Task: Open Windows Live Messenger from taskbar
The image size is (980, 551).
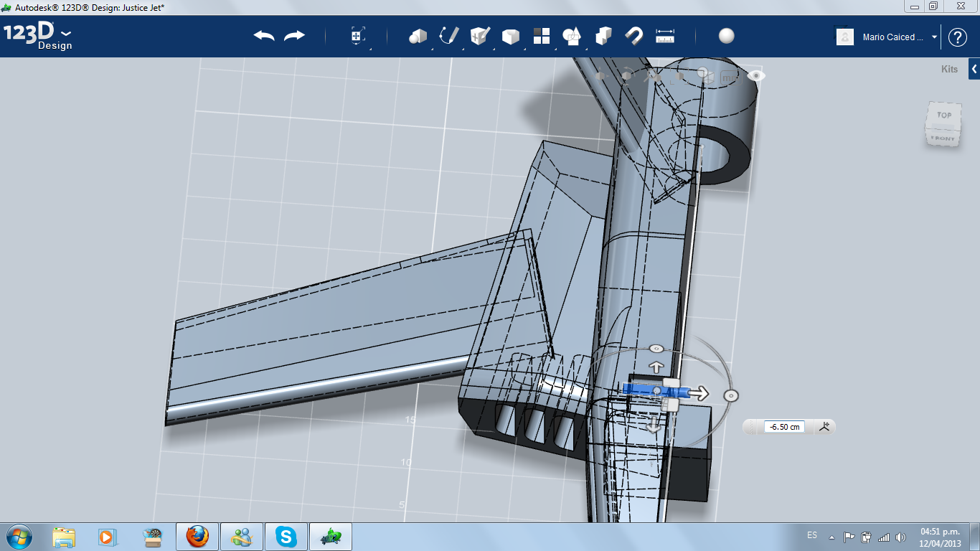Action: 242,537
